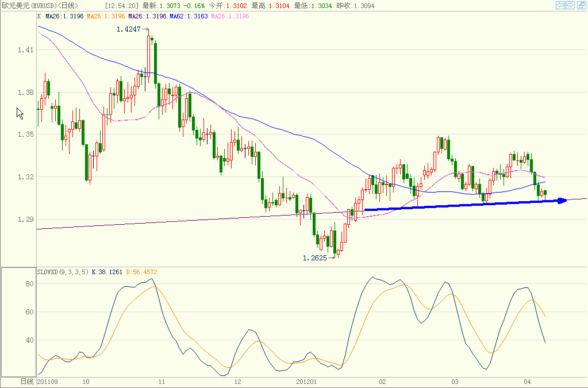Click the 1.38 price axis label
588x388 pixels.
pos(26,92)
